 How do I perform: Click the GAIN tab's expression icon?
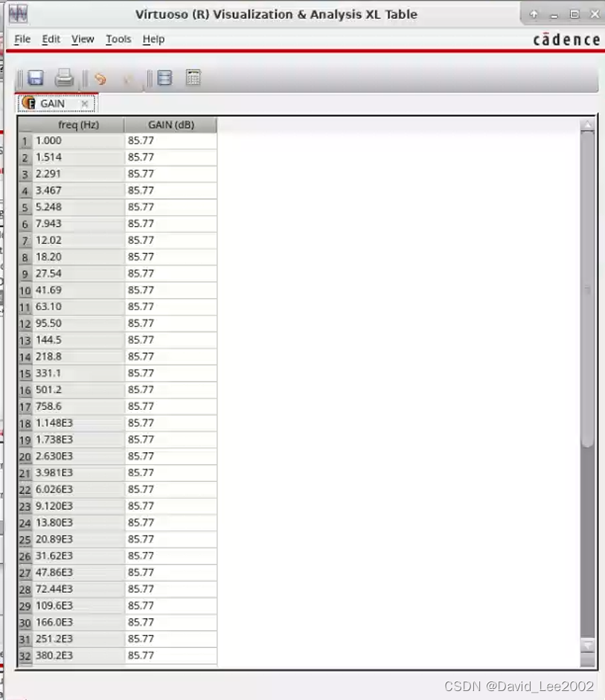[x=28, y=103]
